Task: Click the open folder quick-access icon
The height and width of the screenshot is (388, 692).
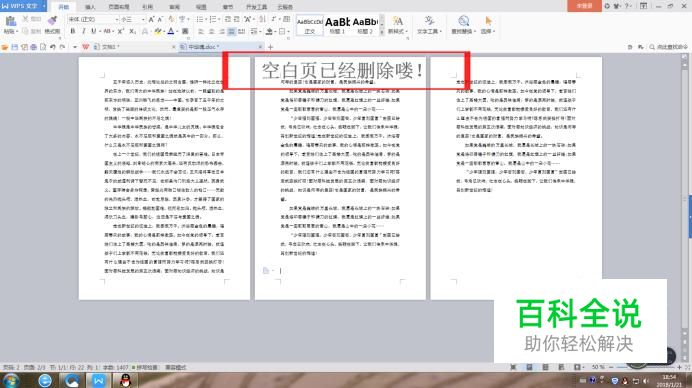Action: (5, 47)
